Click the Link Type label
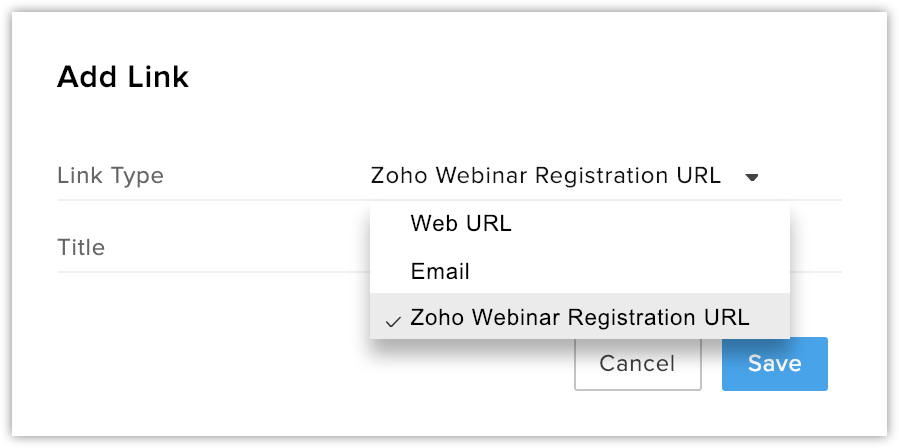Screen dimensions: 899x448 110,176
